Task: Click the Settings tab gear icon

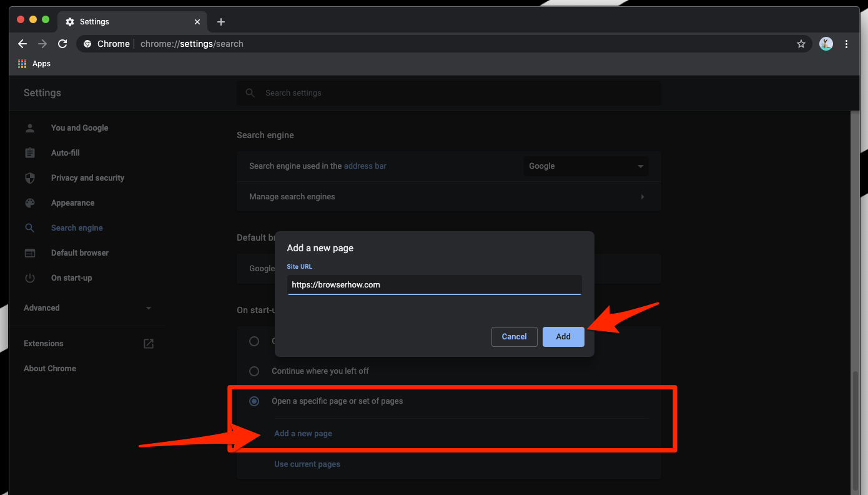Action: 70,22
